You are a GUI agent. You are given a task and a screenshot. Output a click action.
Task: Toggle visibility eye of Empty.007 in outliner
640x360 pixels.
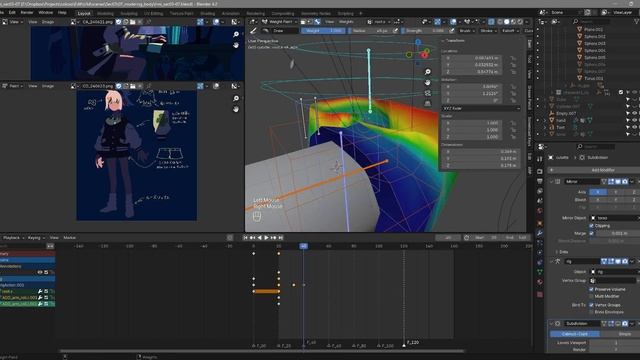634,113
